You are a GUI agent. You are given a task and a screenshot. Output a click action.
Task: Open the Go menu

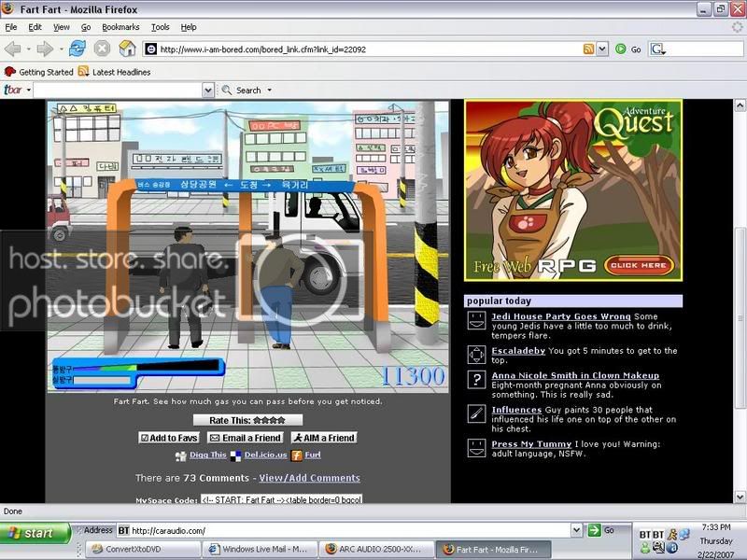tap(86, 27)
